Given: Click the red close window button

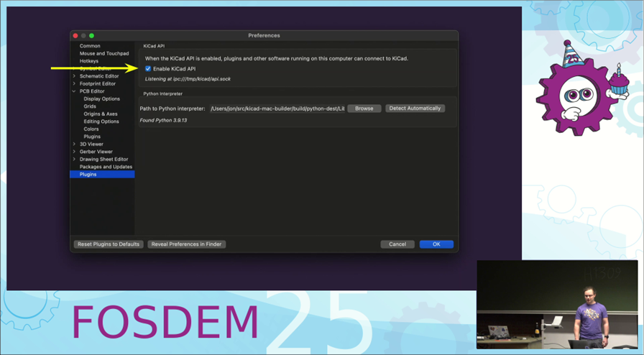Looking at the screenshot, I should tap(75, 36).
